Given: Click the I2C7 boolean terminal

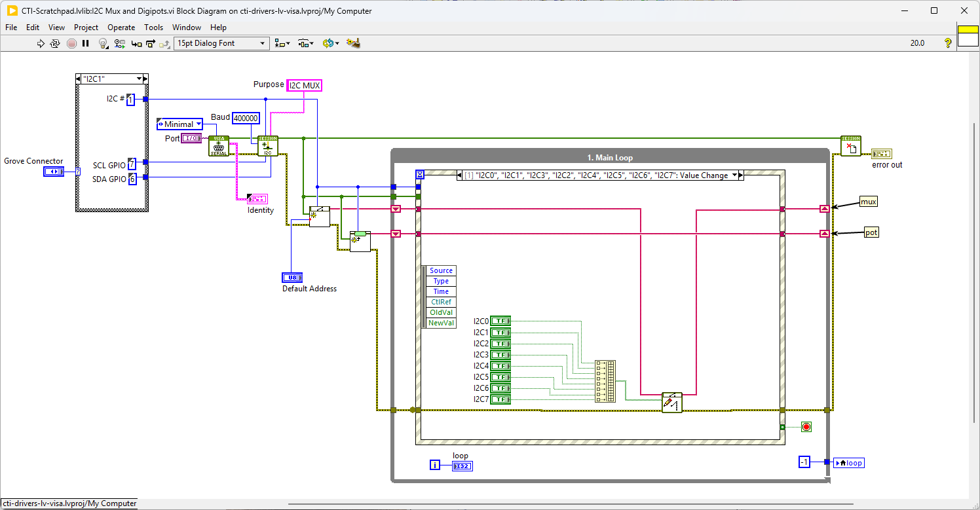Looking at the screenshot, I should 500,399.
